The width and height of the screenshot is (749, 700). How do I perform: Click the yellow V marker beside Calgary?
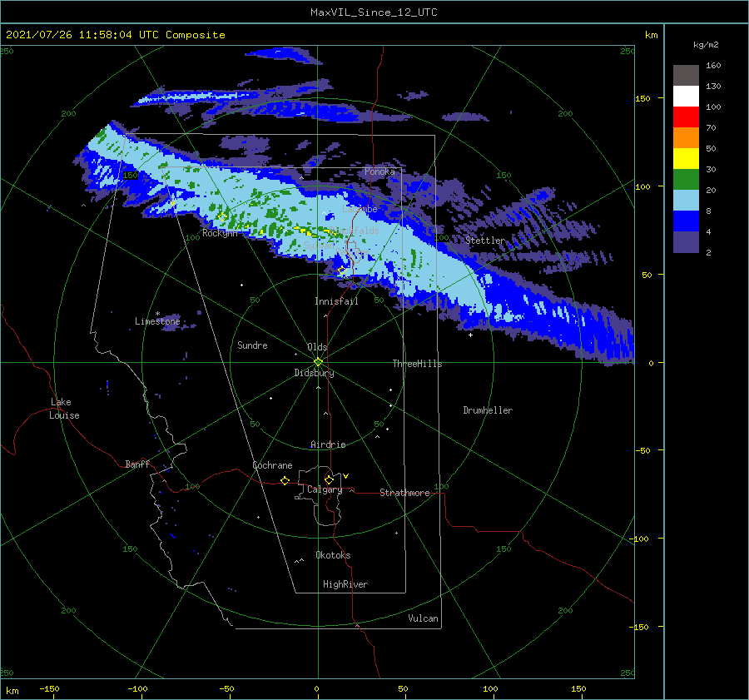(346, 476)
